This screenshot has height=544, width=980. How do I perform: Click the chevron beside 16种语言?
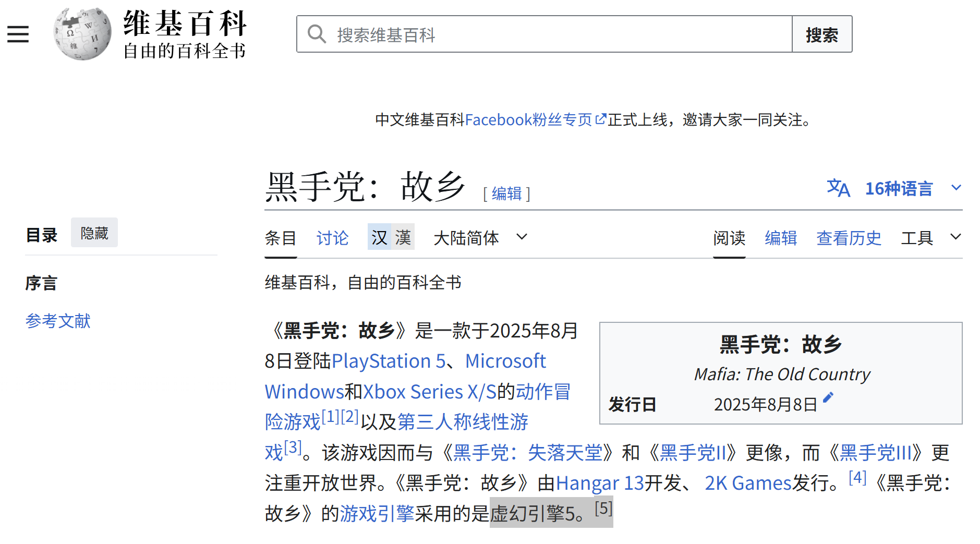[x=956, y=188]
